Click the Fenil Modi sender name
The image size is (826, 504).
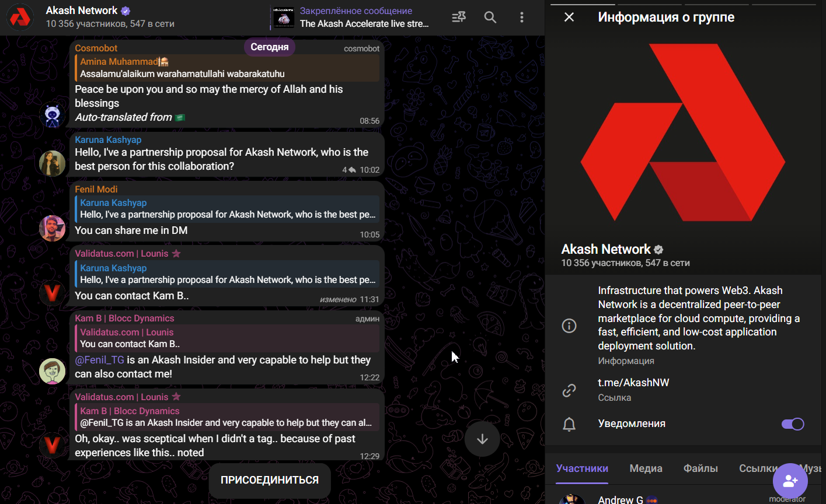coord(96,189)
